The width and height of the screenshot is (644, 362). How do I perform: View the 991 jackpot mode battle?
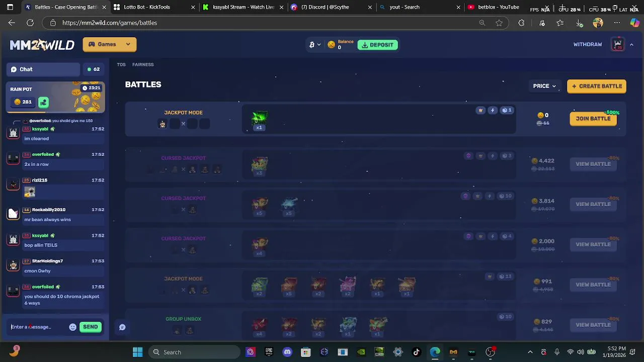pyautogui.click(x=593, y=285)
